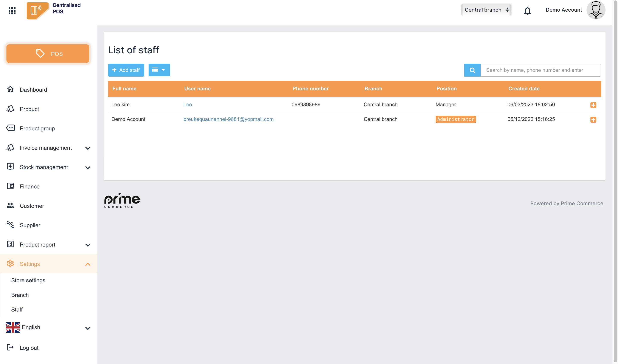Viewport: 618px width, 364px height.
Task: Open Store settings submenu item
Action: pyautogui.click(x=28, y=280)
